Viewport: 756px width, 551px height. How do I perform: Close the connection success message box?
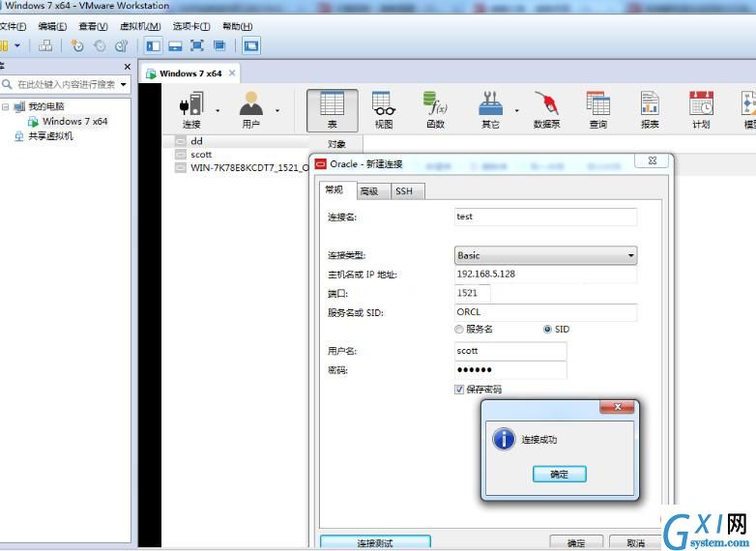tap(617, 407)
